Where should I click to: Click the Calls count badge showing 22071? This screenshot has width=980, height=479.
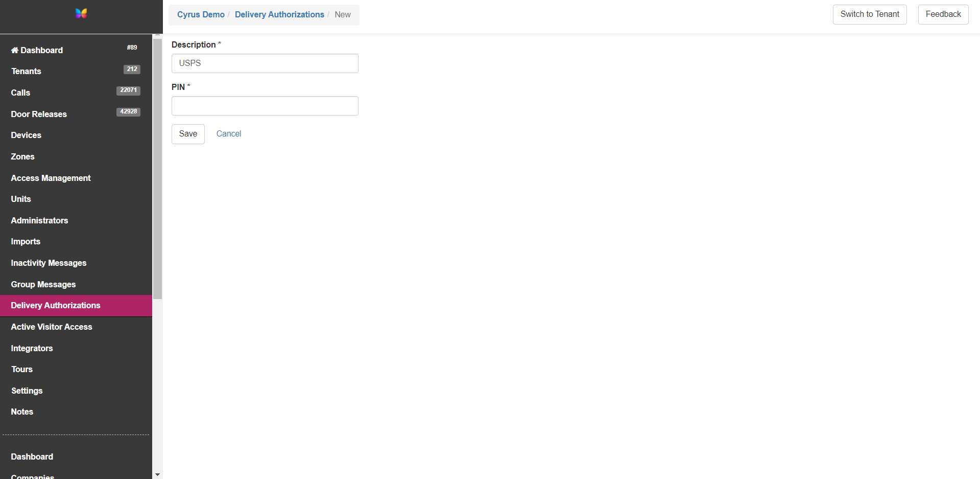click(x=128, y=90)
